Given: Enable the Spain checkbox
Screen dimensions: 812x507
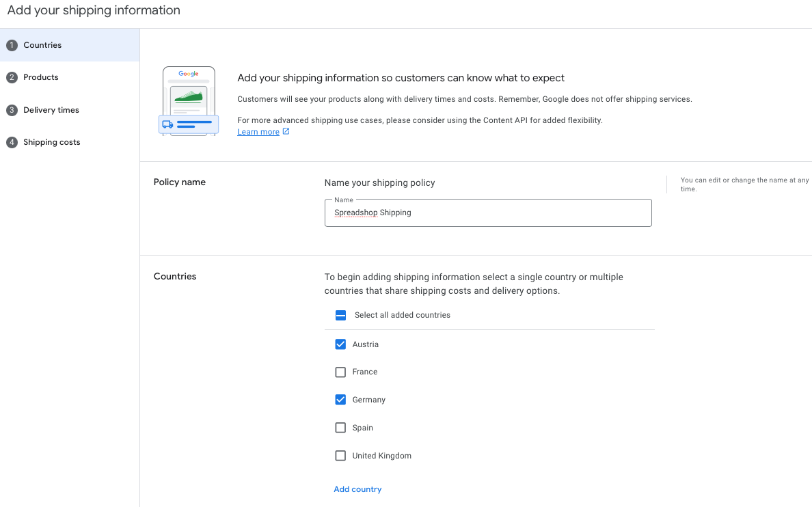Looking at the screenshot, I should point(340,428).
